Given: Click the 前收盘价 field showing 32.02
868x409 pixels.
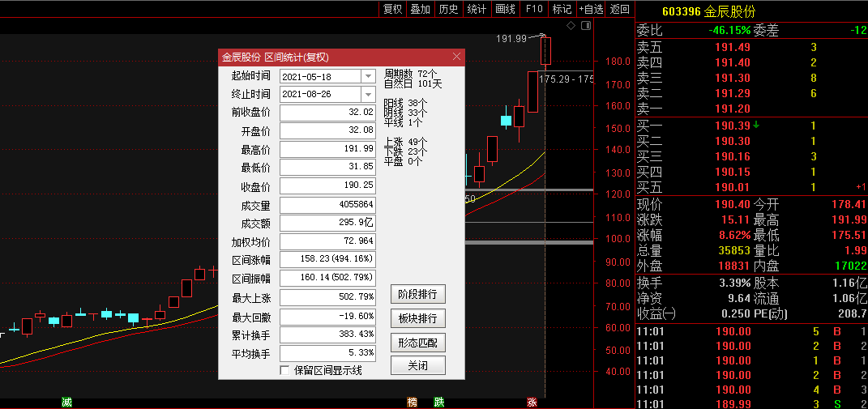Looking at the screenshot, I should point(327,113).
